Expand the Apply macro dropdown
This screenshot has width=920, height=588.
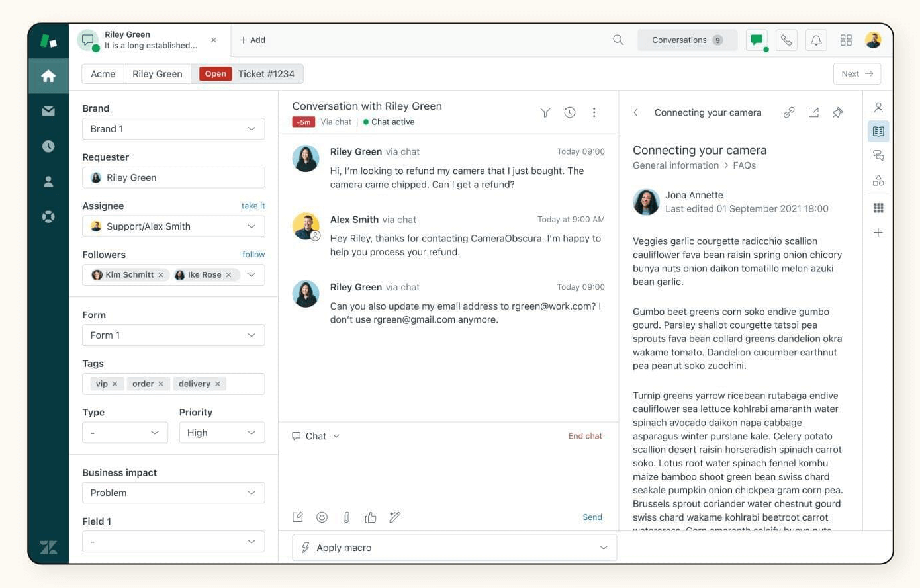454,548
